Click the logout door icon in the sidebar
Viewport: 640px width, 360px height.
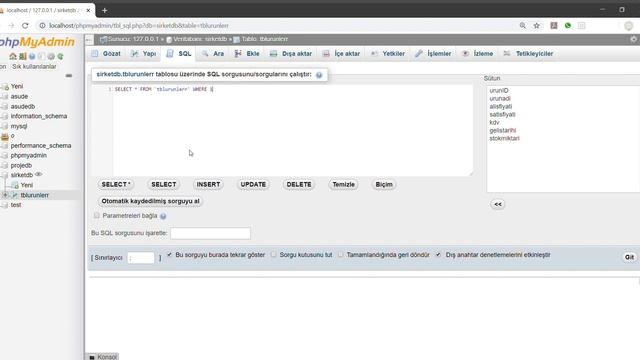[x=22, y=56]
